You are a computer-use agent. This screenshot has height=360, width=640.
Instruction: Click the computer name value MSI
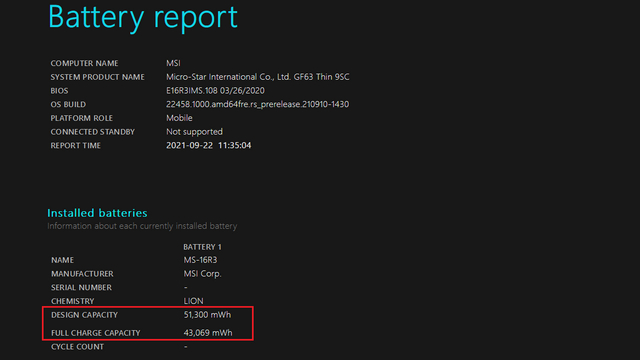click(x=173, y=63)
